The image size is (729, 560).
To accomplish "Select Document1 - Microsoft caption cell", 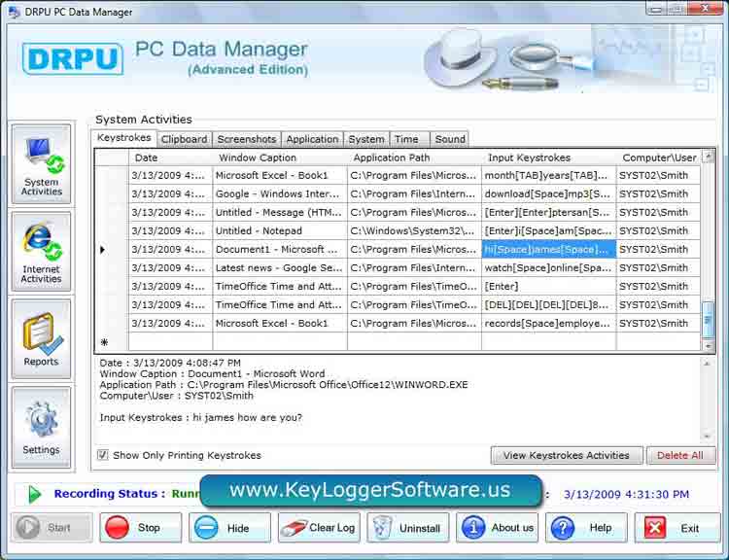I will pos(280,249).
